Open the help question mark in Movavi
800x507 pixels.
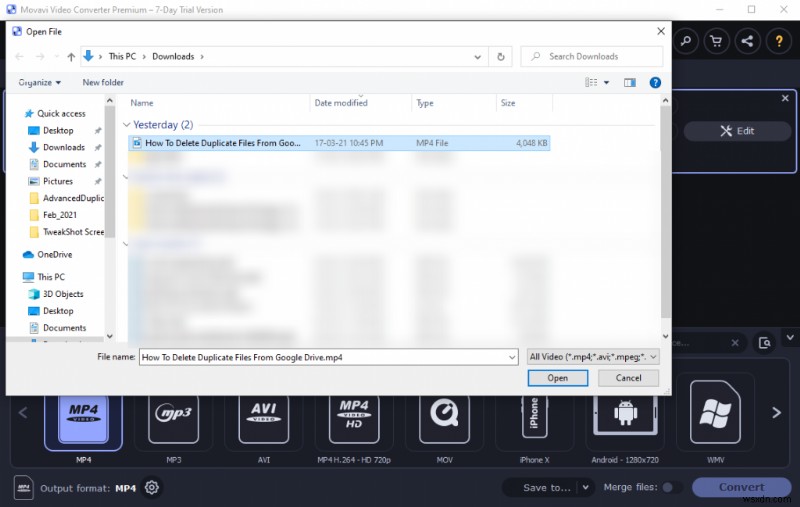point(779,41)
